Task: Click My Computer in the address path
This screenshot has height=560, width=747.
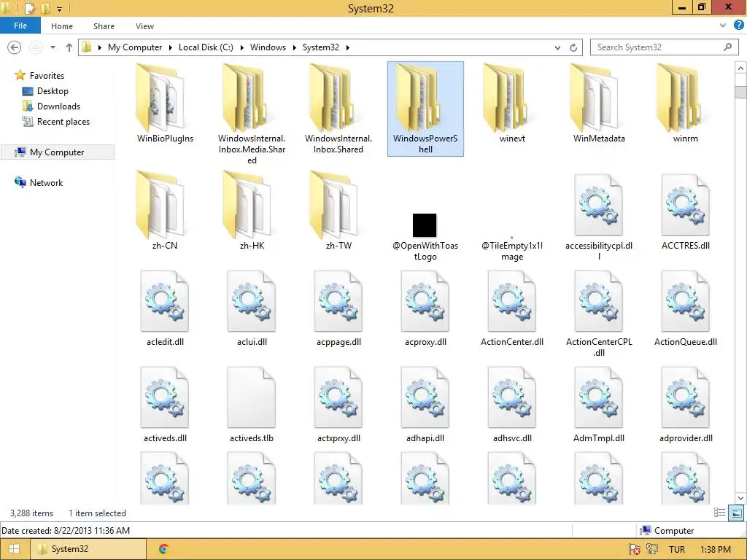Action: coord(135,47)
